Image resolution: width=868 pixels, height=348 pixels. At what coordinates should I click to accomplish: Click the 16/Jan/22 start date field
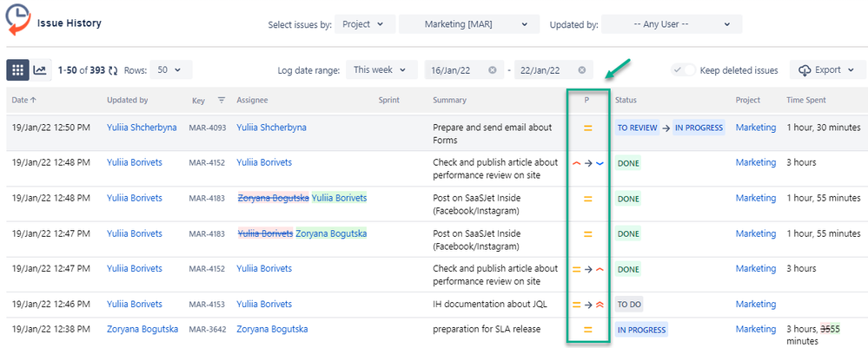465,69
